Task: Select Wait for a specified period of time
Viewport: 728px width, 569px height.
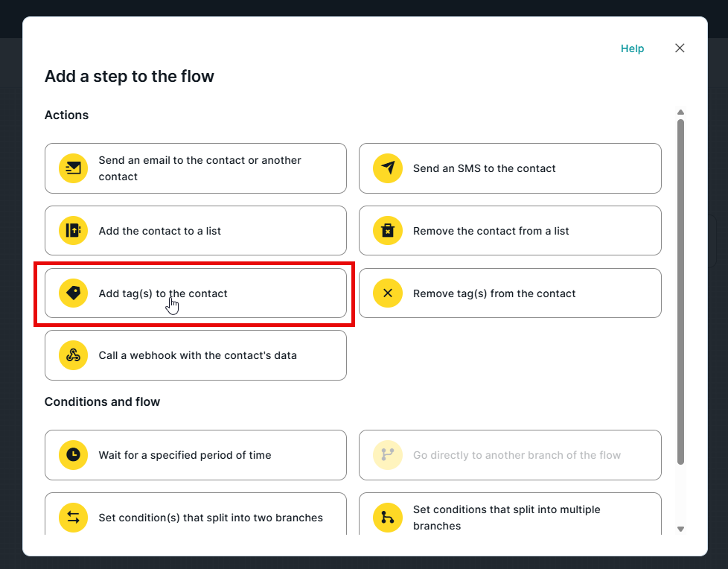Action: coord(195,455)
